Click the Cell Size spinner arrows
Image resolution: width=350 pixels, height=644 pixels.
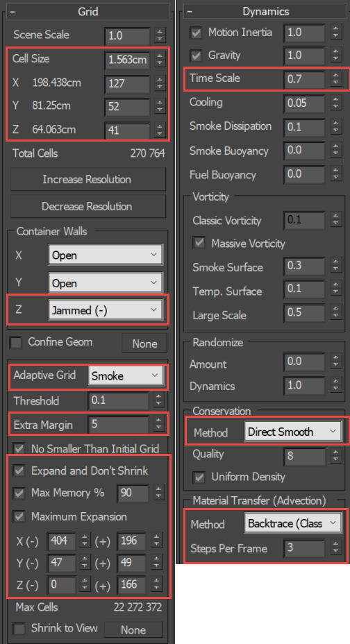pos(160,60)
